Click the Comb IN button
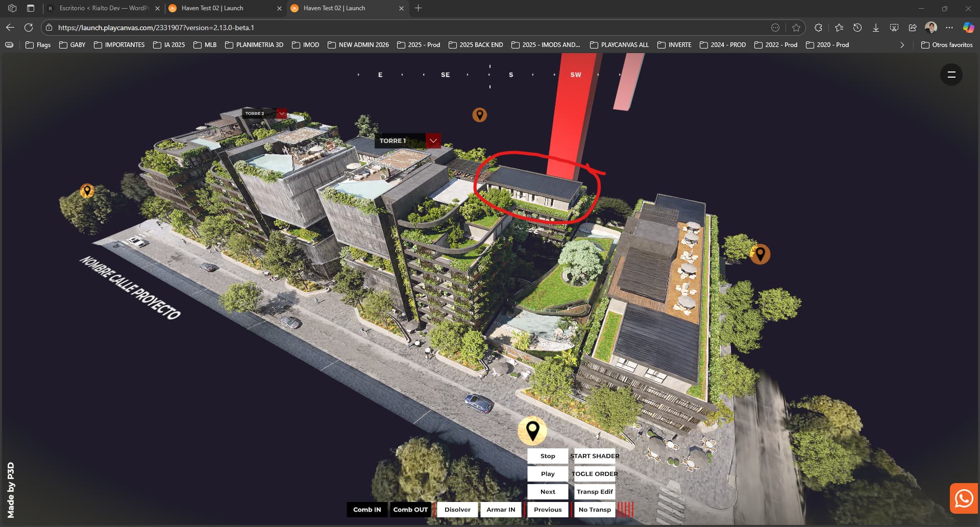 click(x=366, y=510)
